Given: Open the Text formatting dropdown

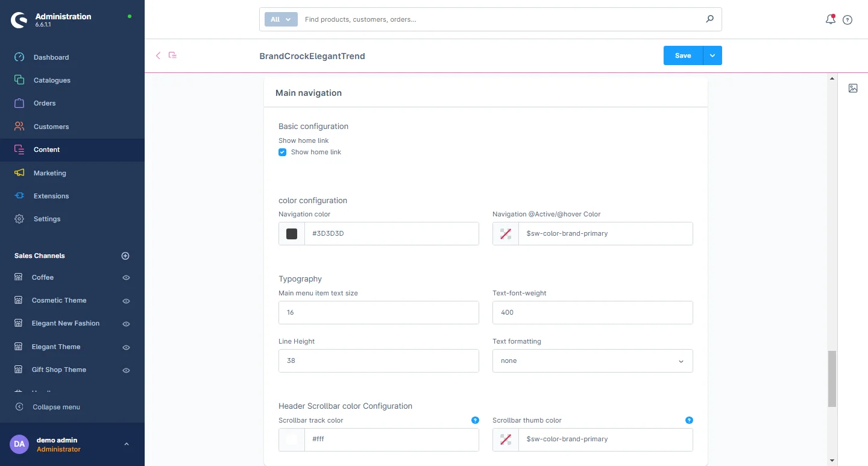Looking at the screenshot, I should pos(593,361).
